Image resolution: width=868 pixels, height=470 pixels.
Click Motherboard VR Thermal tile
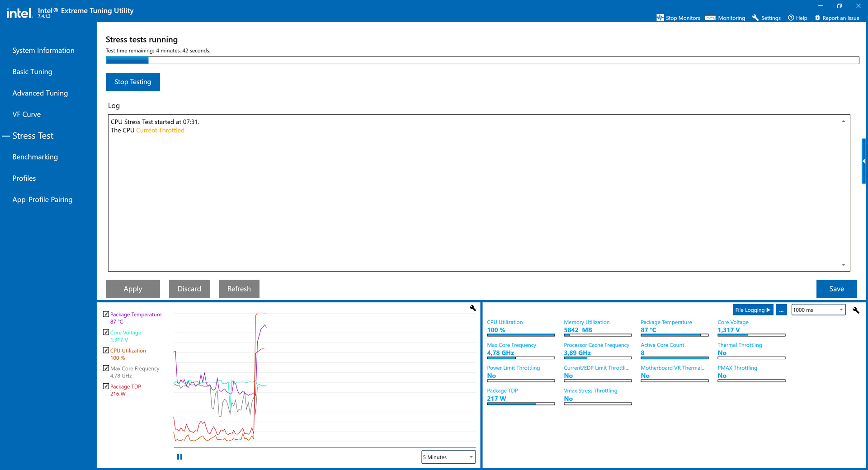(675, 374)
